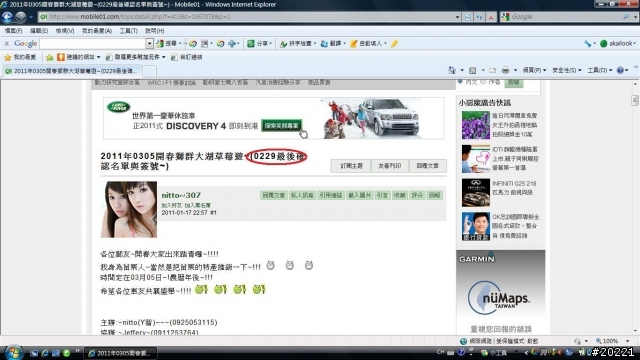Click the page vertical scrollbar thumb
The image size is (640, 360).
pyautogui.click(x=634, y=100)
